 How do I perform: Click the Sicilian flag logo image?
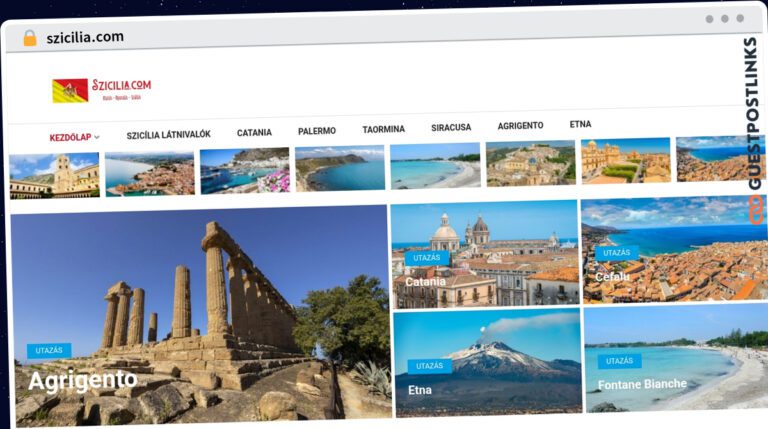click(x=70, y=91)
